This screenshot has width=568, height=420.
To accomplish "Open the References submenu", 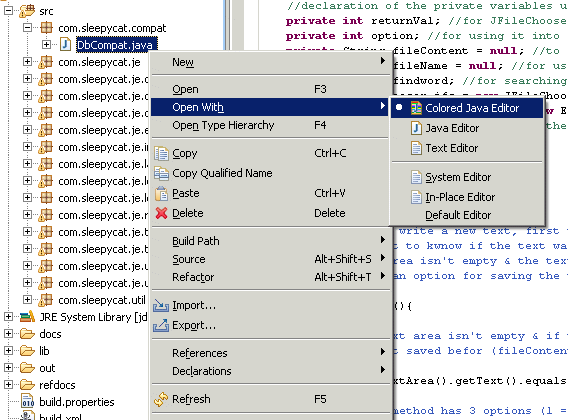I will (x=270, y=353).
